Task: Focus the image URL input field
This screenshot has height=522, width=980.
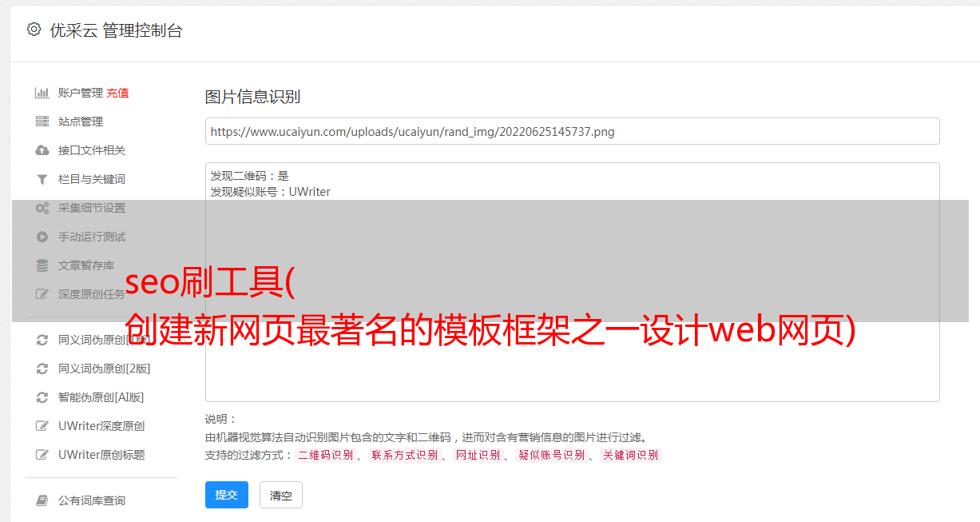Action: point(572,131)
